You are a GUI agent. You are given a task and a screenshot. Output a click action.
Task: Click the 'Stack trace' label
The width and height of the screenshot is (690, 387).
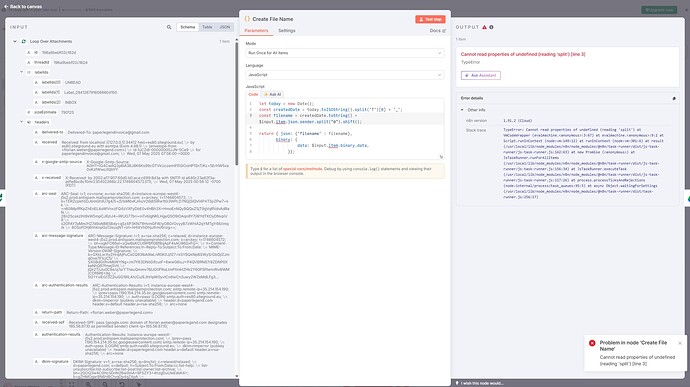pos(476,130)
